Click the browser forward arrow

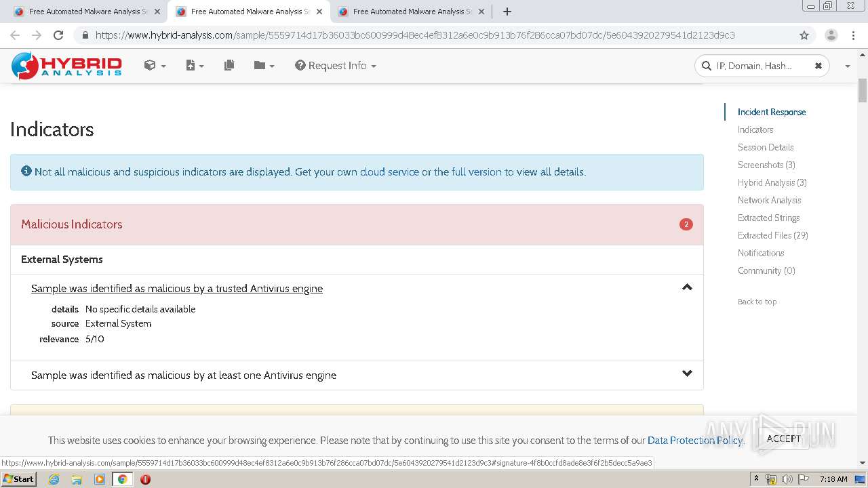[x=37, y=35]
